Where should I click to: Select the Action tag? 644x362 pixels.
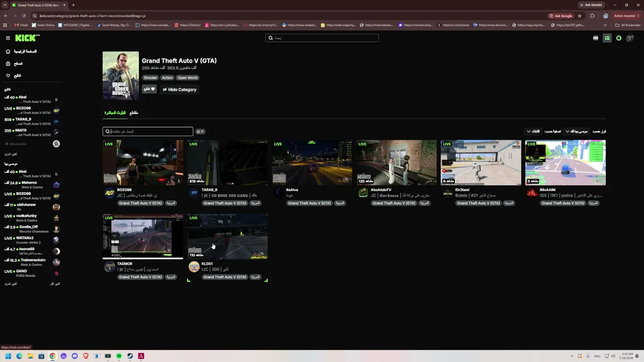(167, 77)
